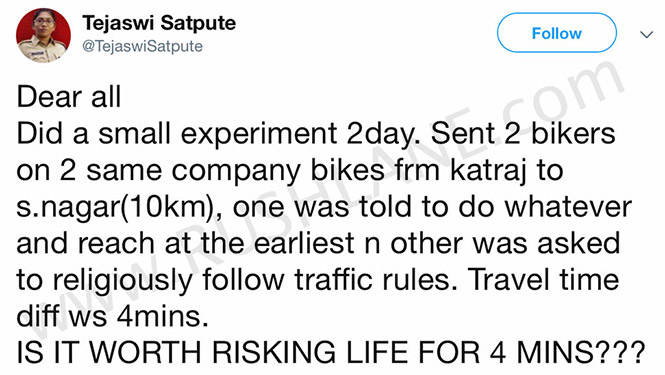The height and width of the screenshot is (375, 665).
Task: Click the Tejaswi Satpute display name
Action: pos(159,23)
